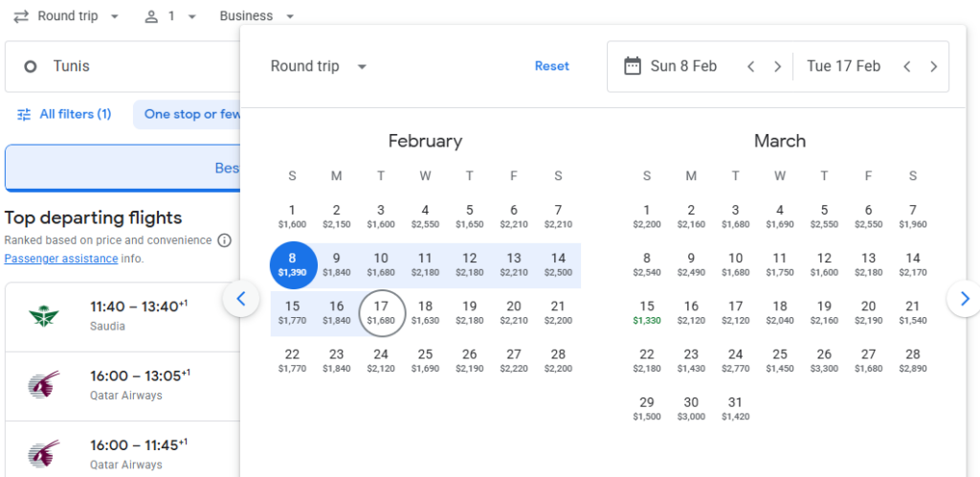
Task: Select February 21 priced $2,200
Action: click(558, 312)
